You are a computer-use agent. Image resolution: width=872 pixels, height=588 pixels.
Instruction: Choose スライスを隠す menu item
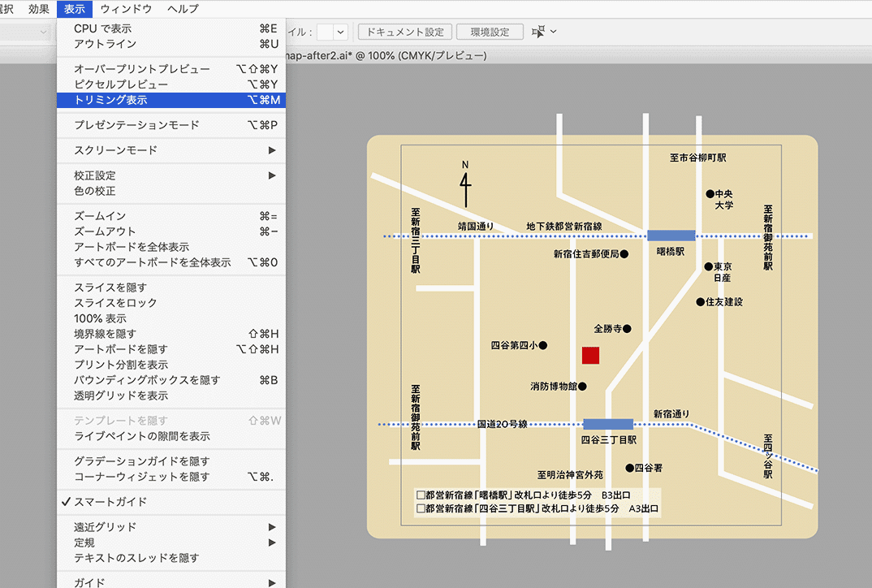[171, 288]
